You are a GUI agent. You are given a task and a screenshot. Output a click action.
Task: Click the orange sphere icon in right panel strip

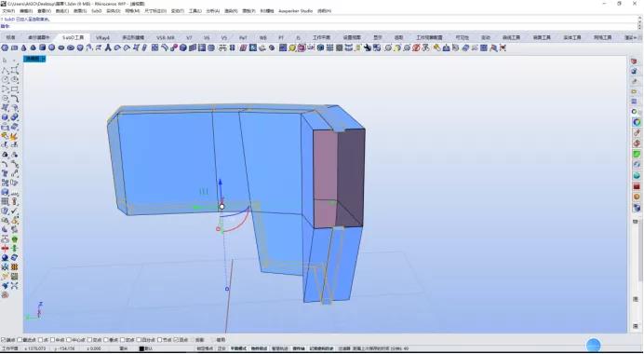pos(637,197)
